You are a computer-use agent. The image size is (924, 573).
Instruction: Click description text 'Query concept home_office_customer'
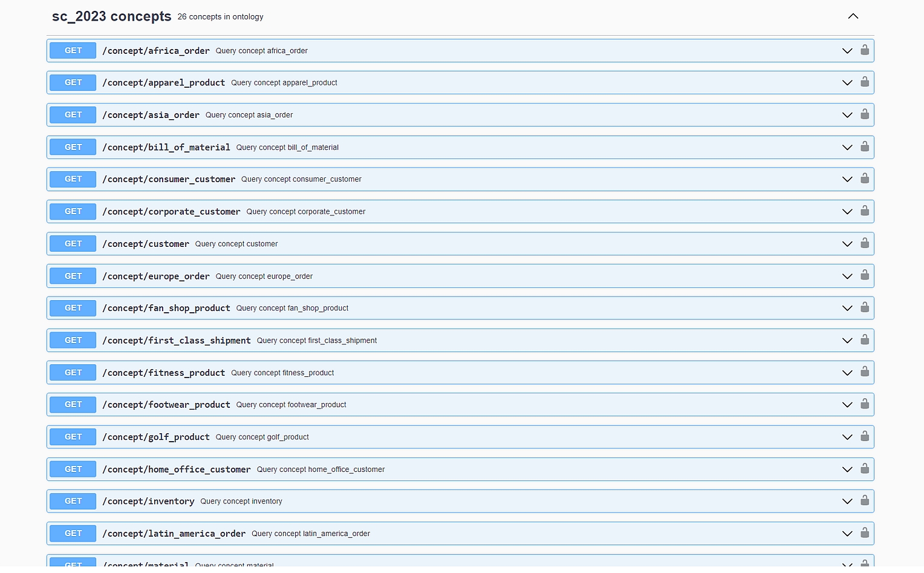pos(321,470)
